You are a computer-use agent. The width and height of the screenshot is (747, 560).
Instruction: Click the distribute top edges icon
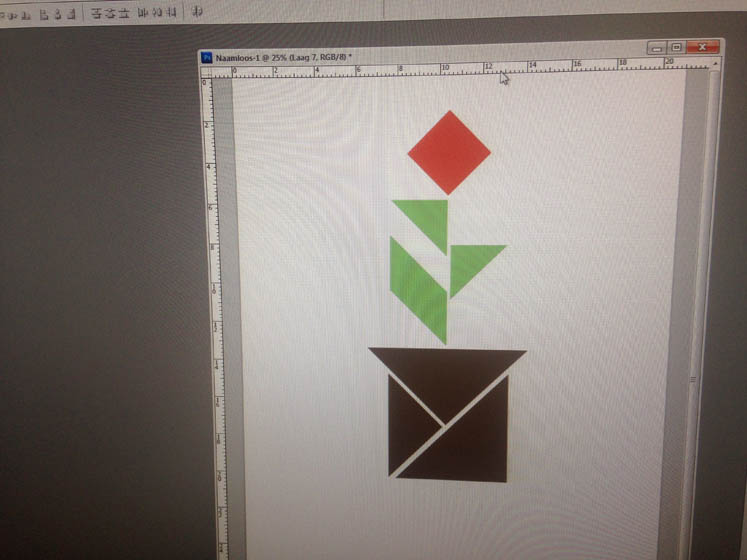pos(95,13)
